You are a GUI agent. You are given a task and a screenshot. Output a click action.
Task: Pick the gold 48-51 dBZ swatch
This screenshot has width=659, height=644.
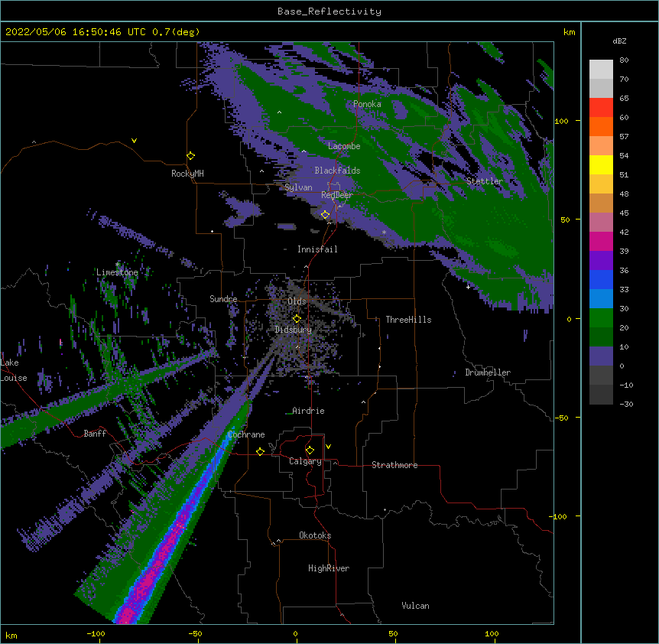tap(601, 184)
